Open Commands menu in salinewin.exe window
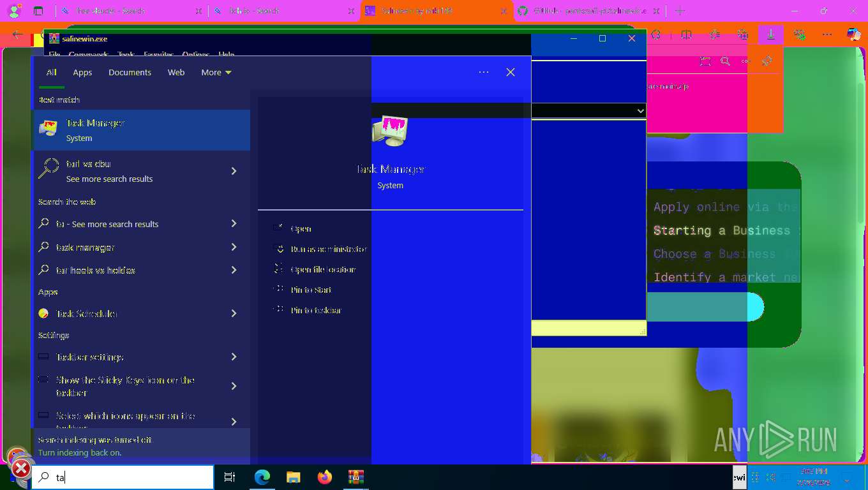Viewport: 868px width, 490px height. tap(88, 54)
